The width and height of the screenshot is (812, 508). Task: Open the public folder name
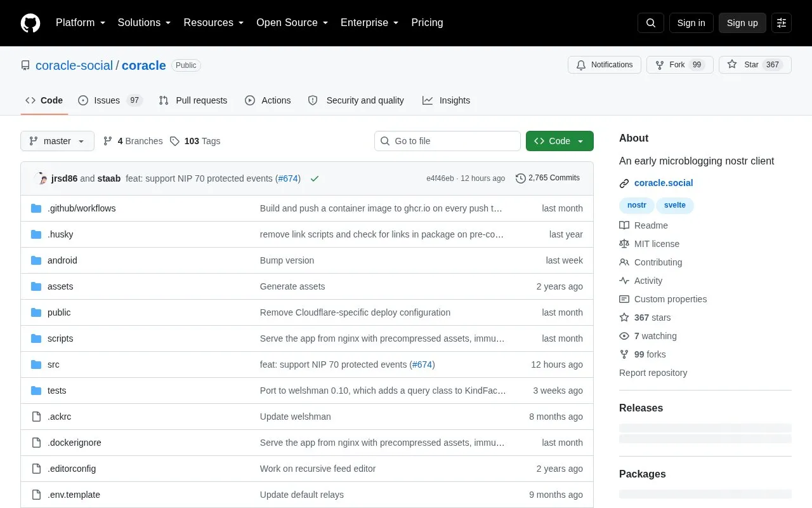point(59,312)
